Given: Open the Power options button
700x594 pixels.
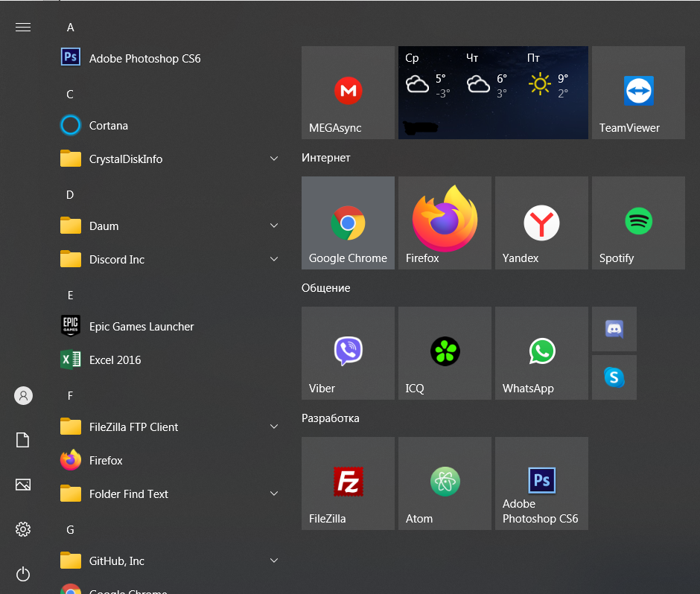Looking at the screenshot, I should [x=23, y=574].
